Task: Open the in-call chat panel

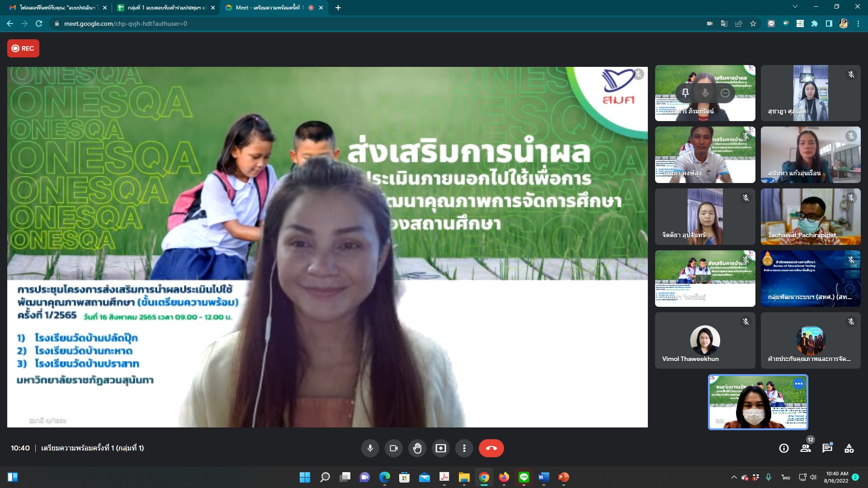Action: (827, 448)
